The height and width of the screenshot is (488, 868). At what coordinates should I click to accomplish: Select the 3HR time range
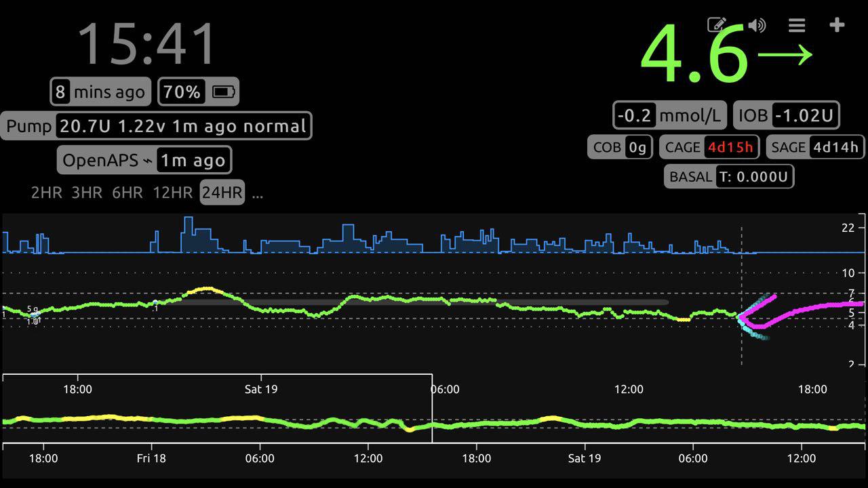(87, 192)
